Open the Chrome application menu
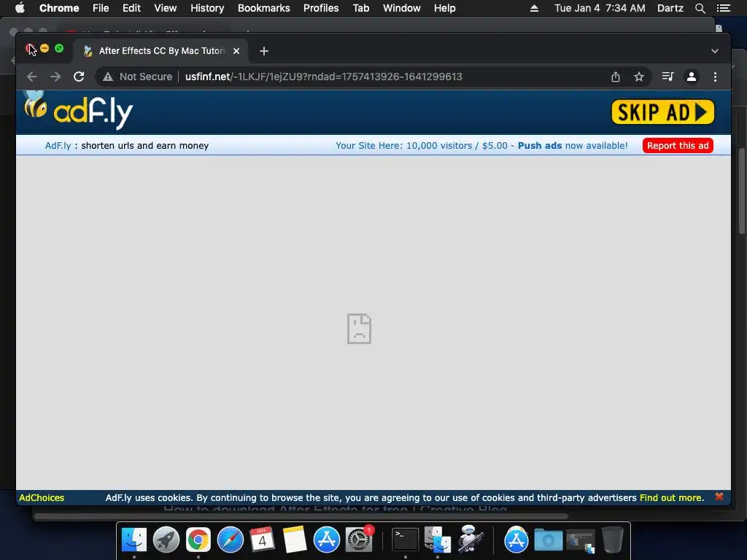The width and height of the screenshot is (747, 560). point(59,8)
